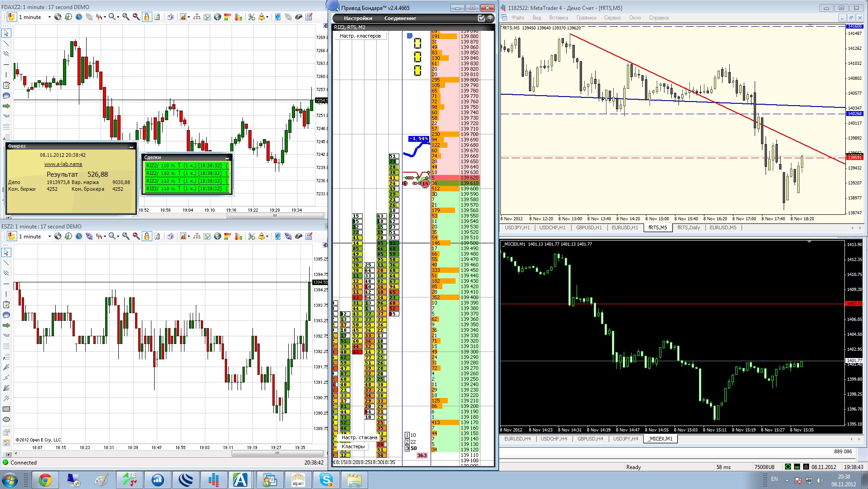Toggle the pointer selection tool in ESZ2 chart
This screenshot has width=868, height=489.
6,252
